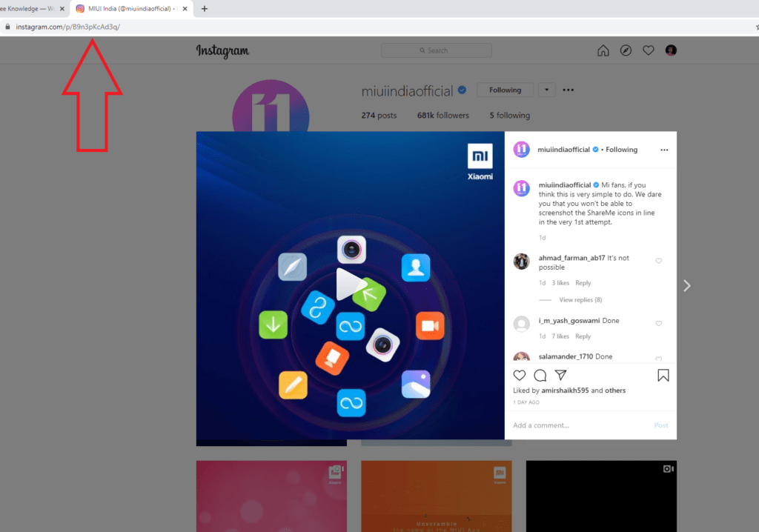Save the post with bookmark icon
Image resolution: width=759 pixels, height=532 pixels.
[663, 375]
